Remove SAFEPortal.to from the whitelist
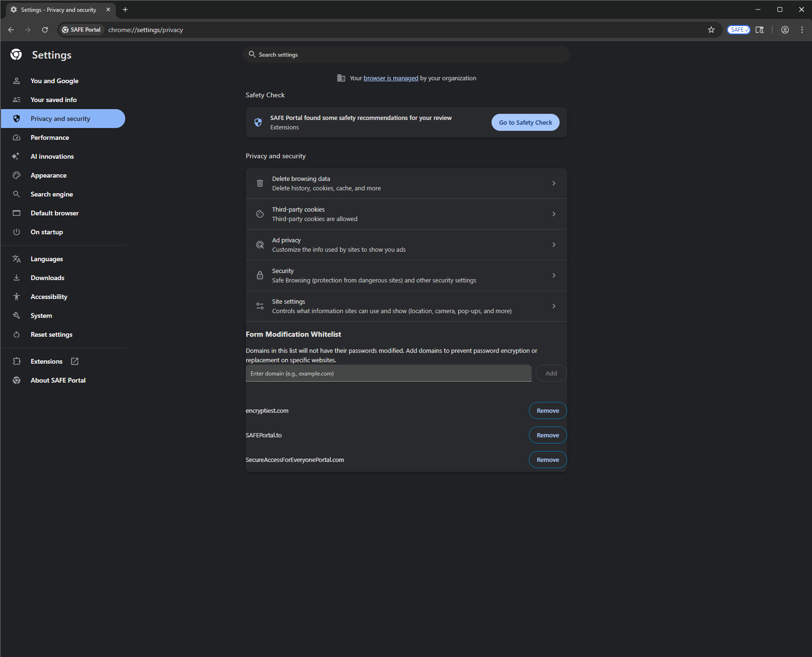 [x=547, y=435]
